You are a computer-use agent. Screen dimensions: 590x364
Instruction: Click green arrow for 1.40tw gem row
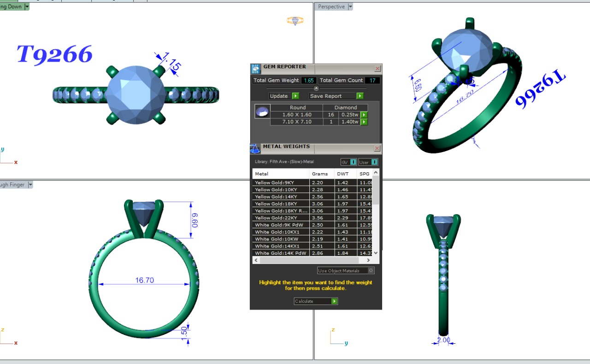(x=364, y=122)
